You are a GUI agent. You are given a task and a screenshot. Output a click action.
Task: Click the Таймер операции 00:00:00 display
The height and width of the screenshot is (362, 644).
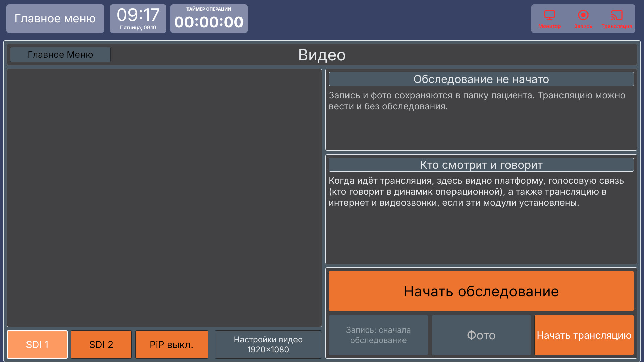(209, 18)
